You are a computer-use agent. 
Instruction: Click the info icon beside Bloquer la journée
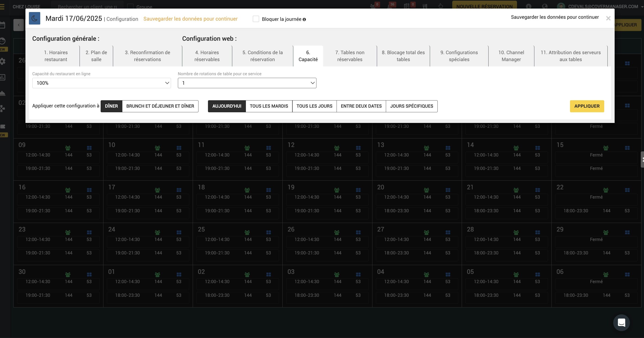[x=304, y=19]
